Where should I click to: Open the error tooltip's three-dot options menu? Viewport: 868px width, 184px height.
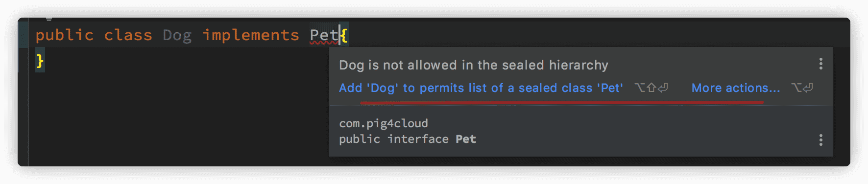pos(821,64)
